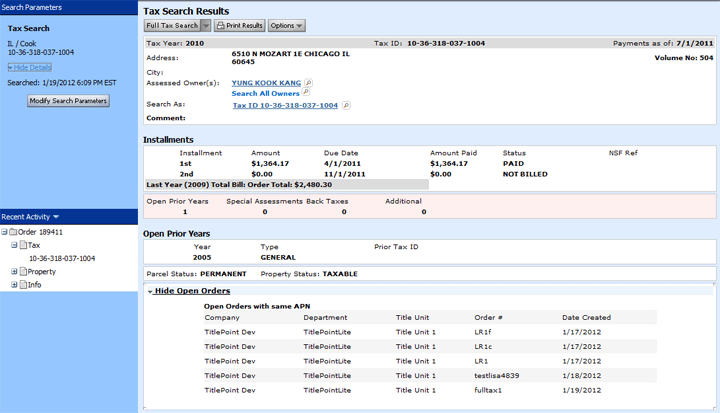Click magnifier icon next to Tax ID link

(x=346, y=105)
